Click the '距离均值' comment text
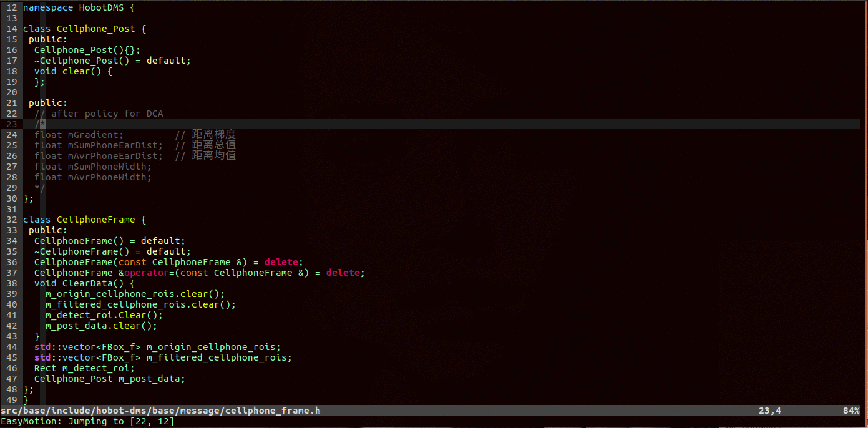868x428 pixels. coord(213,156)
